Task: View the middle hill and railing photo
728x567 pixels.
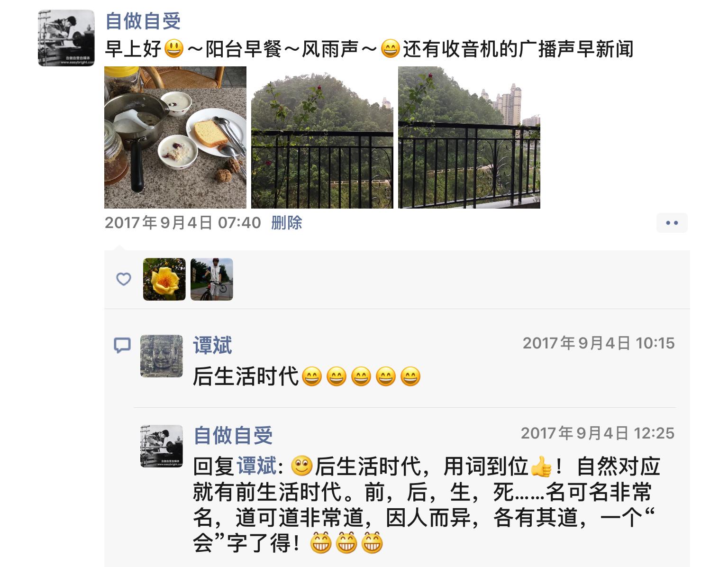Action: point(322,137)
